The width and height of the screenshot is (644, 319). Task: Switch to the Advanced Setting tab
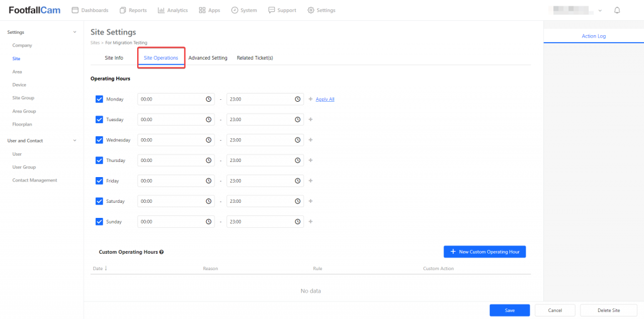208,58
